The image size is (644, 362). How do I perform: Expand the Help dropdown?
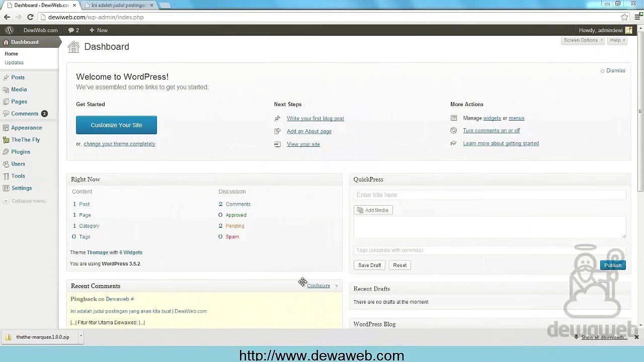tap(617, 40)
